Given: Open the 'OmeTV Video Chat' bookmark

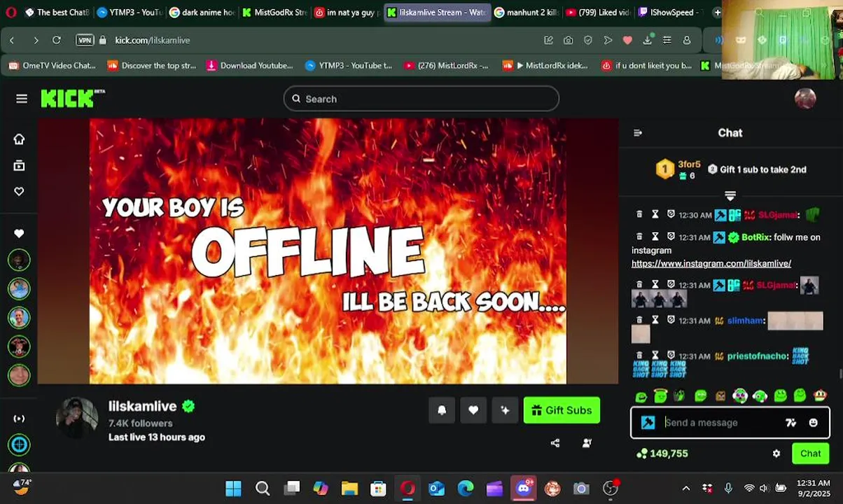Looking at the screenshot, I should 53,65.
